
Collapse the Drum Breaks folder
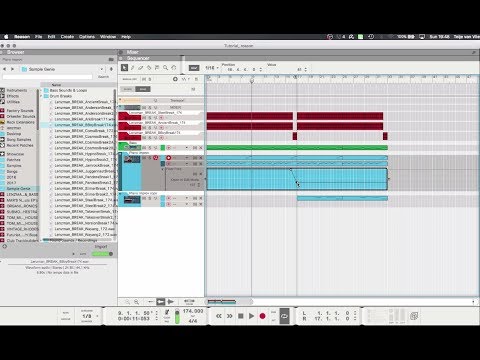(41, 96)
